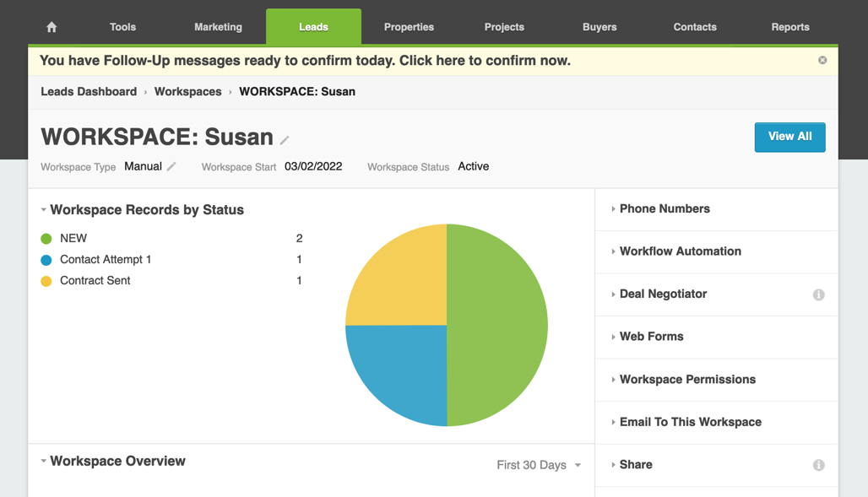
Task: Click the WORKSPACE: Susan breadcrumb text
Action: 297,91
